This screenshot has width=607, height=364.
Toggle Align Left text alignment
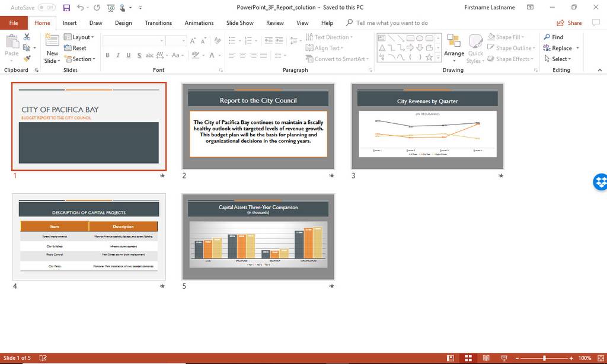pos(232,55)
